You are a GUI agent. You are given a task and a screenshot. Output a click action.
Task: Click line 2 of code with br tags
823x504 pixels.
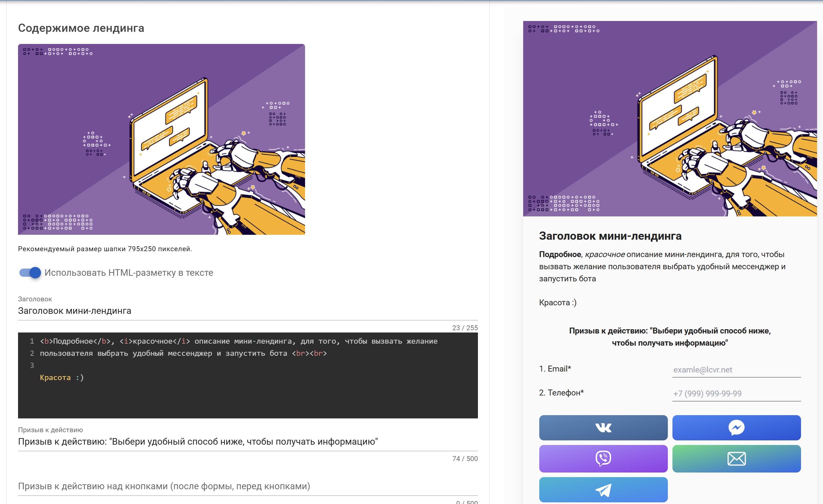(x=183, y=353)
